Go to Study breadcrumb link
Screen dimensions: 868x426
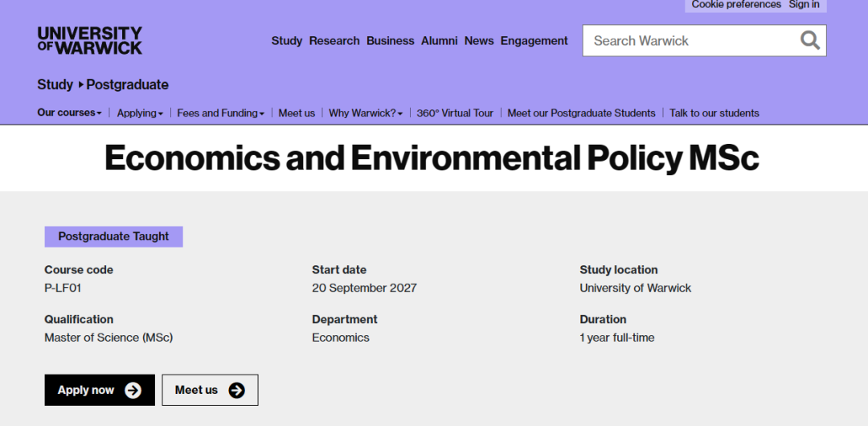click(55, 84)
